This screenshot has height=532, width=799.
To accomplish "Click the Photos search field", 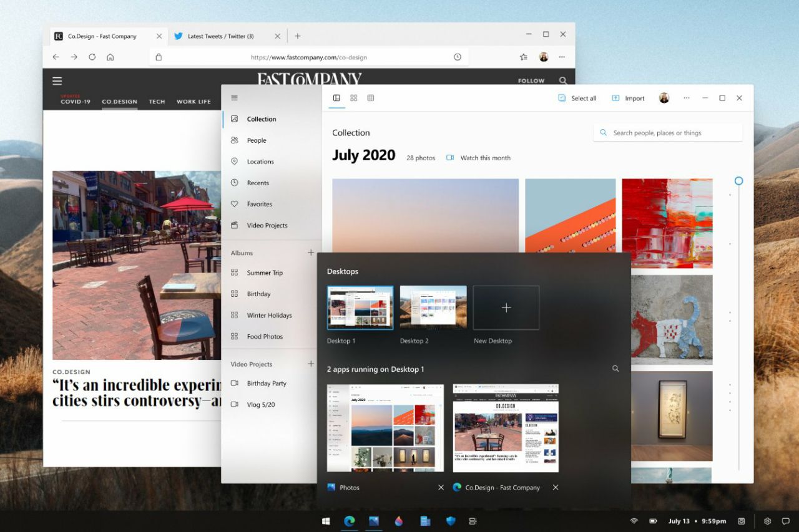I will pos(667,133).
